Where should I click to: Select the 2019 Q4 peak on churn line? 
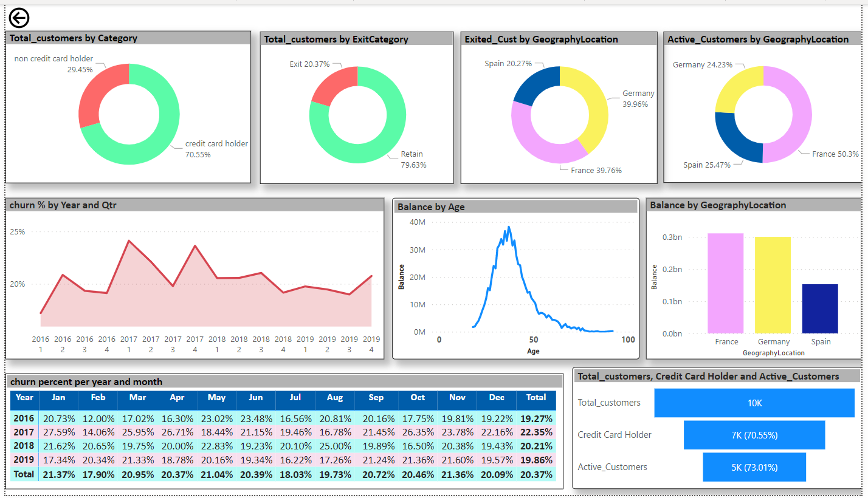click(371, 276)
